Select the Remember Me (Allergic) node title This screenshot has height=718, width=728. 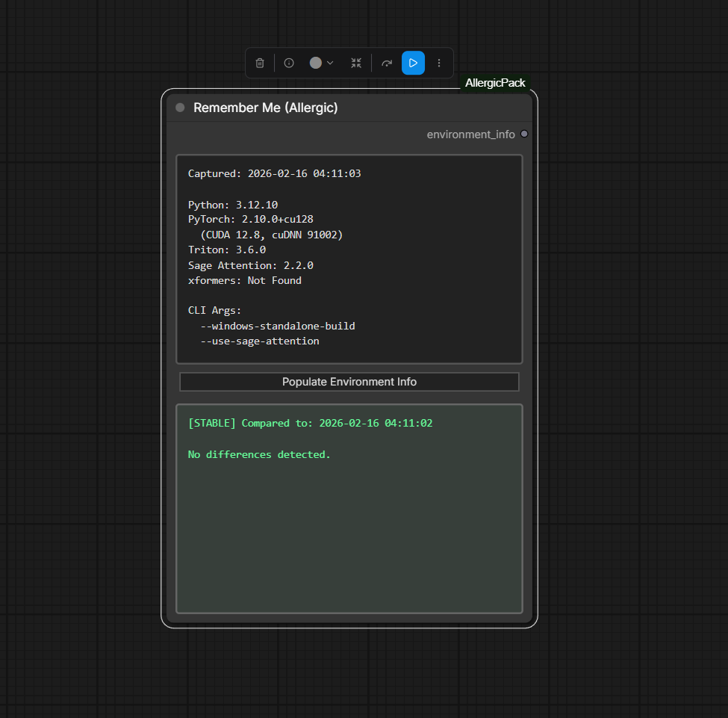266,108
